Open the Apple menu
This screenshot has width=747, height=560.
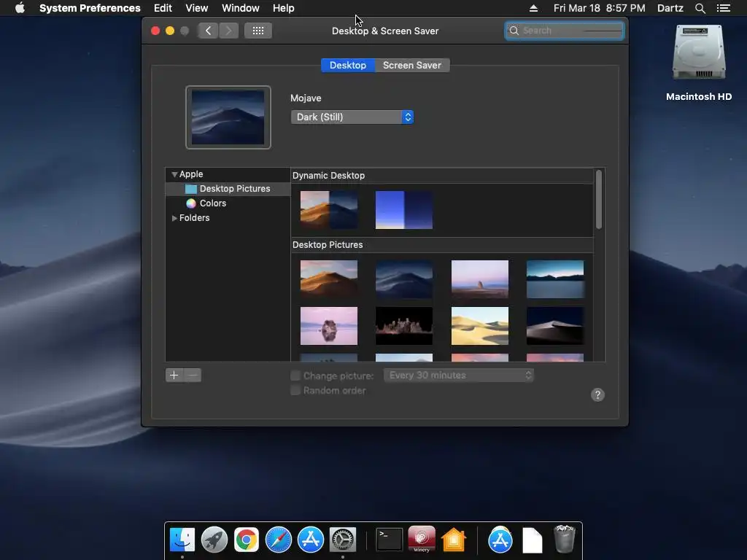coord(20,8)
